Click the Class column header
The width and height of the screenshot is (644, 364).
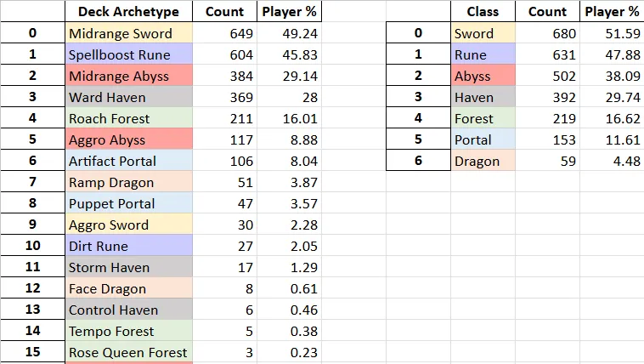[483, 12]
